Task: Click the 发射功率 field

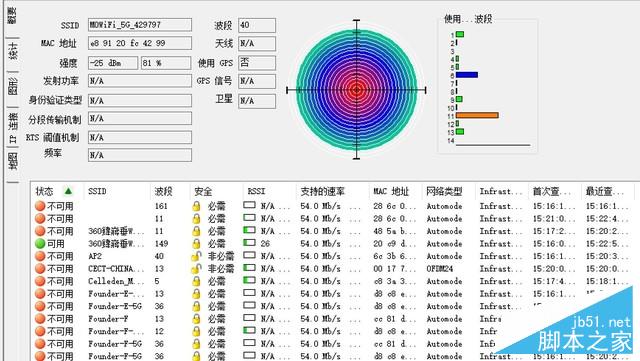Action: coord(140,81)
